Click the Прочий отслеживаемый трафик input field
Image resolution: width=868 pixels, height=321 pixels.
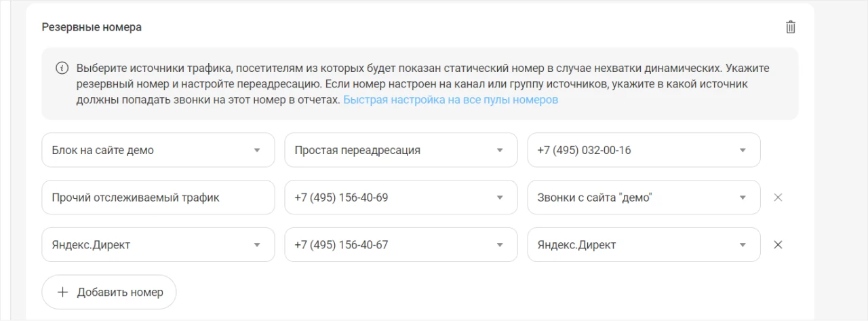tap(158, 197)
